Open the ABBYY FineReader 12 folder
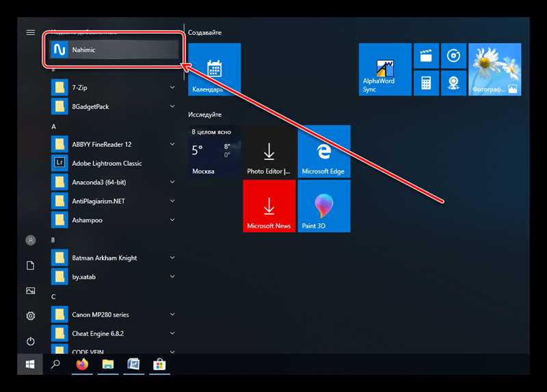Screen dimensions: 547x392 tap(114, 144)
